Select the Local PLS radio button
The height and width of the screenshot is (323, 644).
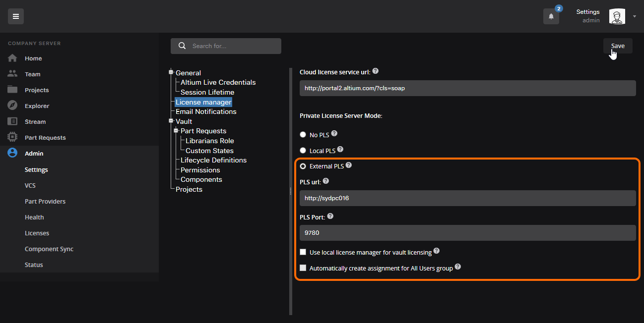point(303,151)
